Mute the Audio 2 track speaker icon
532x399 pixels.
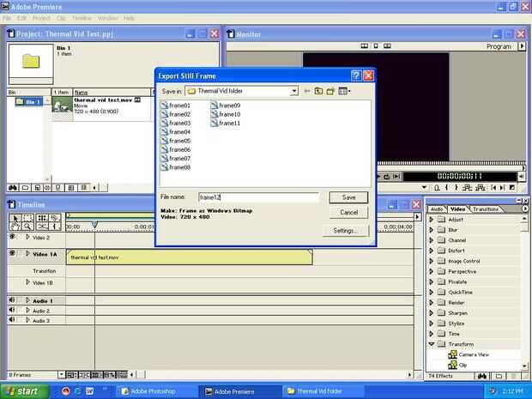tap(12, 310)
